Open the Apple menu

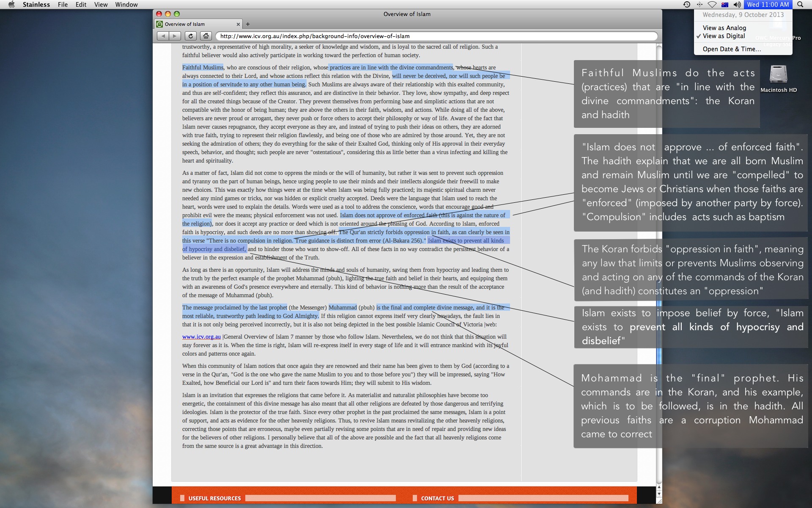11,4
